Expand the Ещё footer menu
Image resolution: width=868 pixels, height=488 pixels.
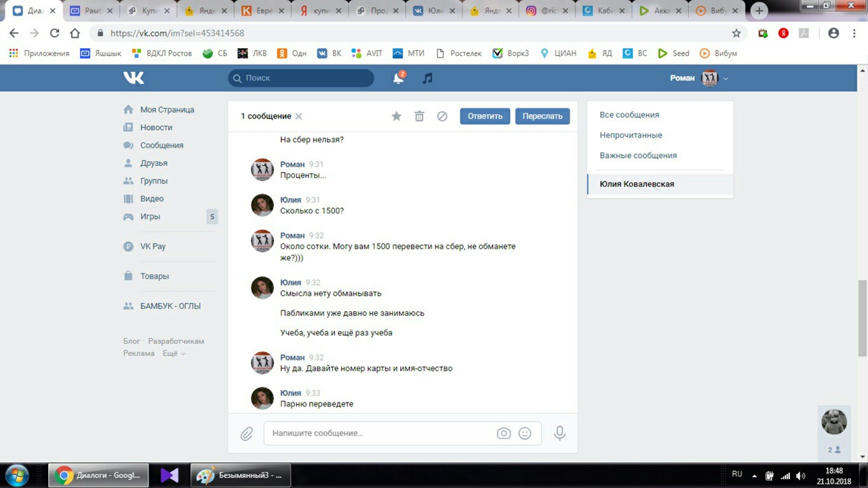tap(174, 353)
